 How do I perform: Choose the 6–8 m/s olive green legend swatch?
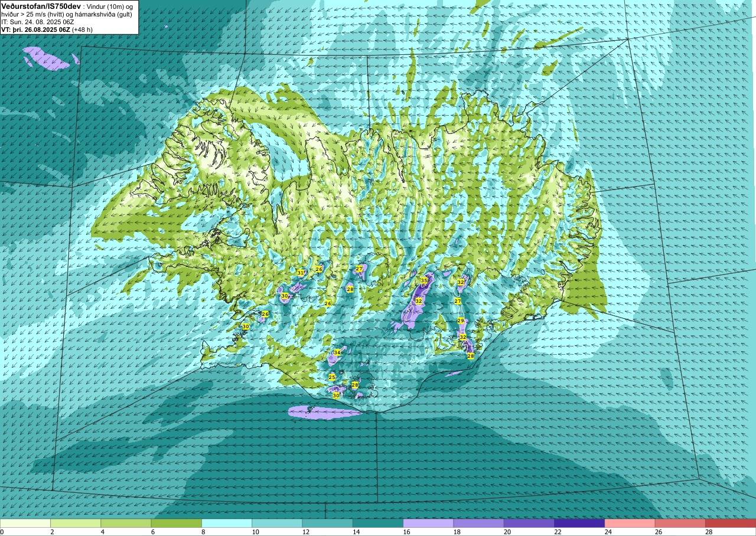click(177, 523)
